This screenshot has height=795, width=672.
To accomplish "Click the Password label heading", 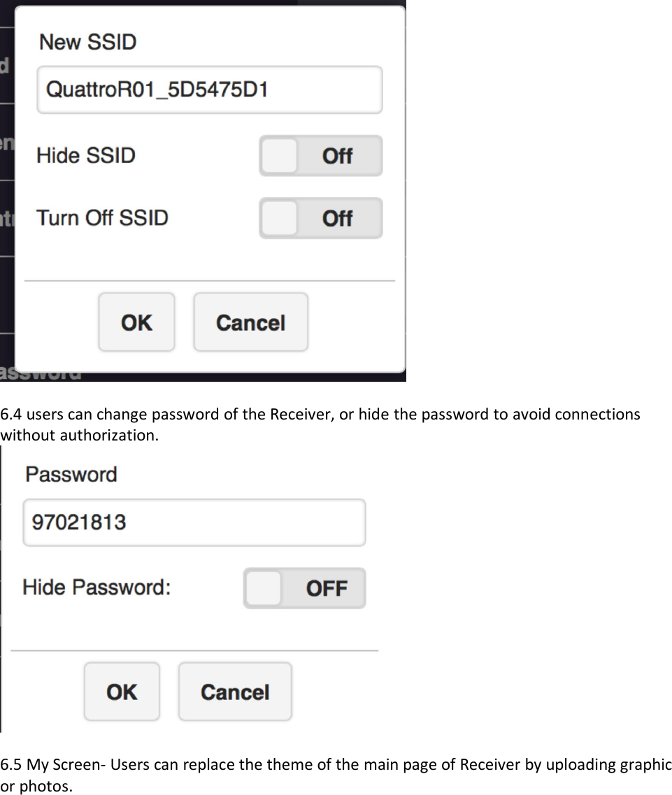I will click(71, 474).
